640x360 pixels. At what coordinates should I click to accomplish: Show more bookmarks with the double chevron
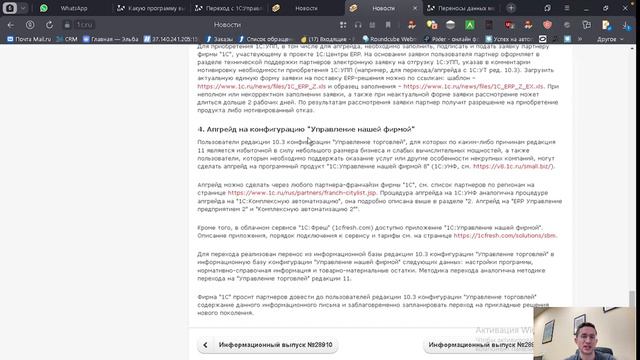(580, 39)
